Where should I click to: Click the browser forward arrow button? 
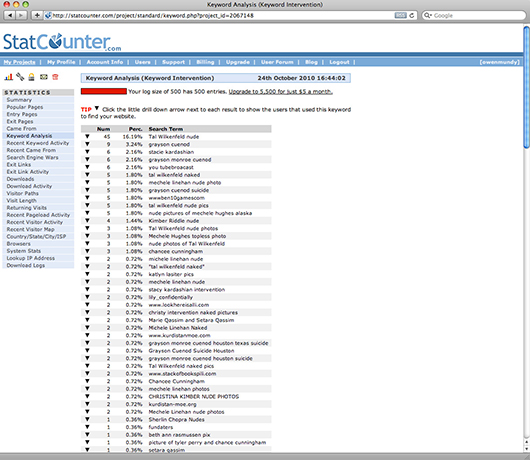click(21, 15)
